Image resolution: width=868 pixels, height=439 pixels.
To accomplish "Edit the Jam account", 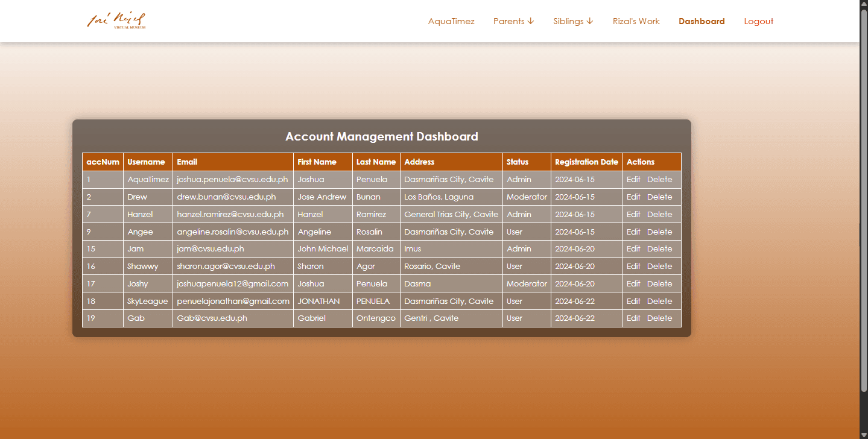I will tap(633, 248).
